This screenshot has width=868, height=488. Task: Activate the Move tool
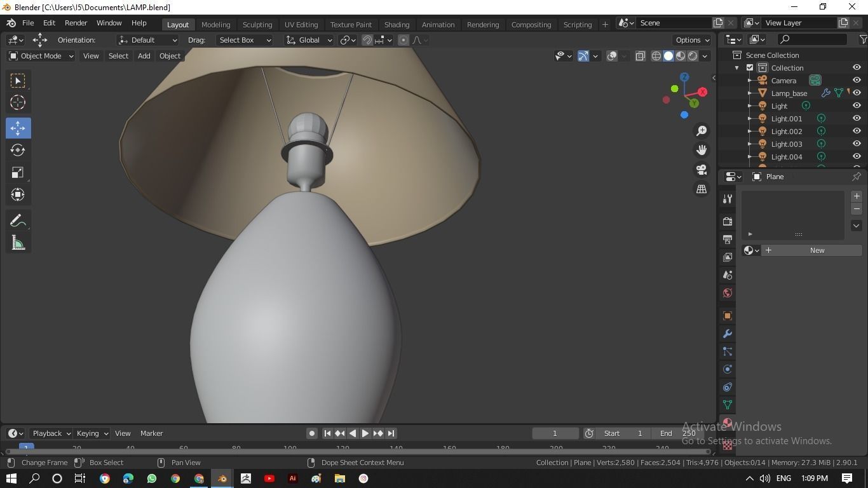coord(18,128)
